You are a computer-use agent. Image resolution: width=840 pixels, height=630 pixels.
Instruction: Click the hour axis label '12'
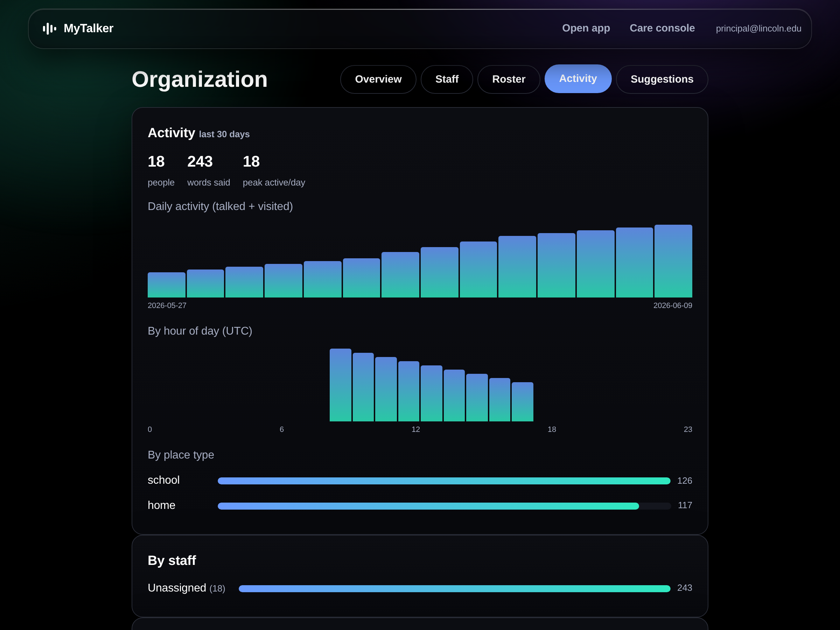tap(416, 429)
